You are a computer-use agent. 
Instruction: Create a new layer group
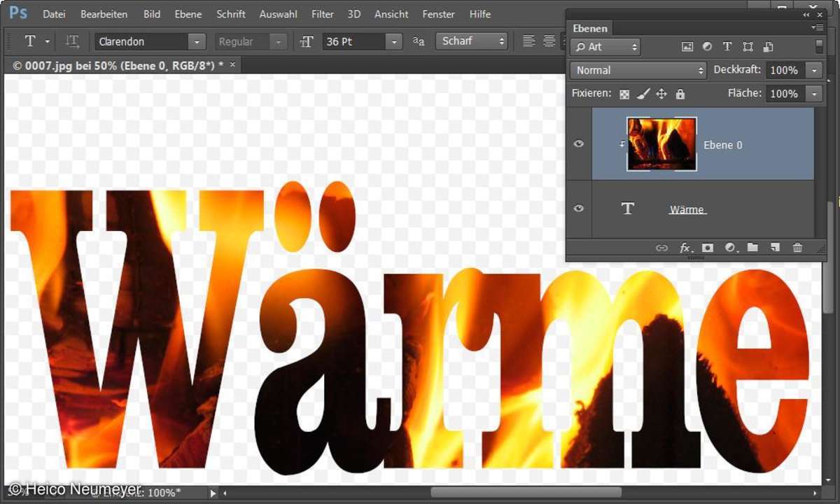(752, 248)
